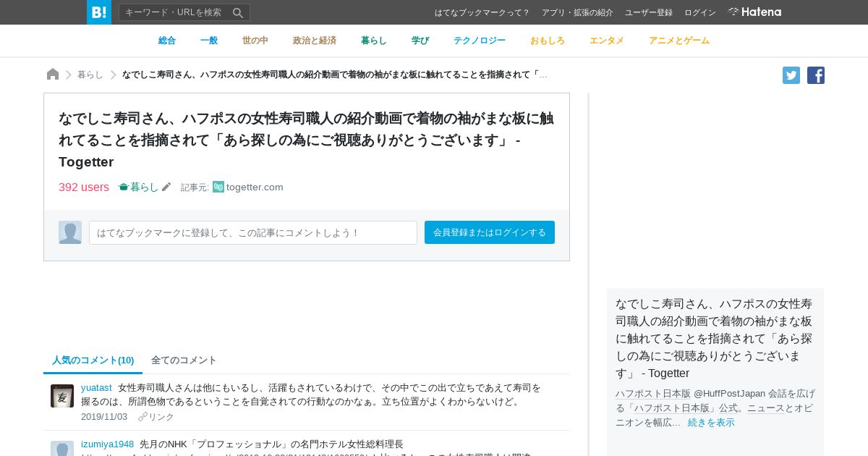Open togetter.com source link
This screenshot has height=456, width=868.
point(255,187)
